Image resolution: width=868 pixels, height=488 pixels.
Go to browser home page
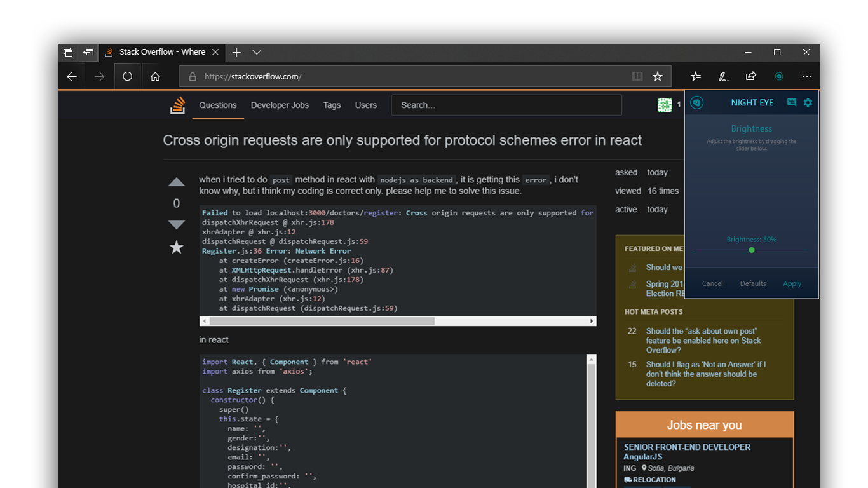(x=155, y=77)
